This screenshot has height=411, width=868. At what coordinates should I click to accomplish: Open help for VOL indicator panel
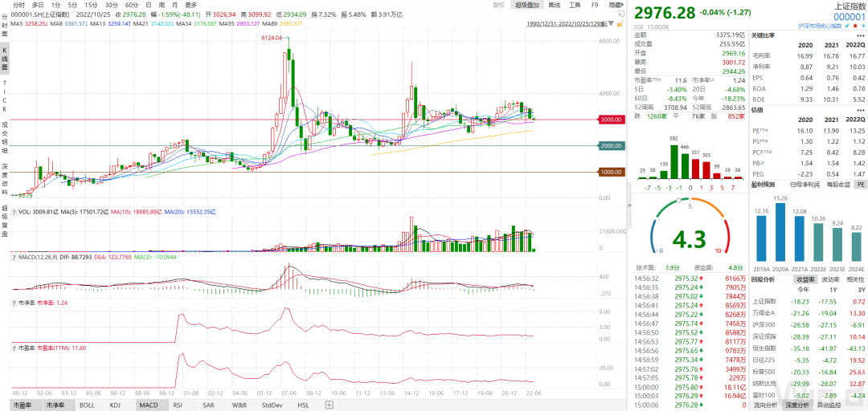pos(14,212)
